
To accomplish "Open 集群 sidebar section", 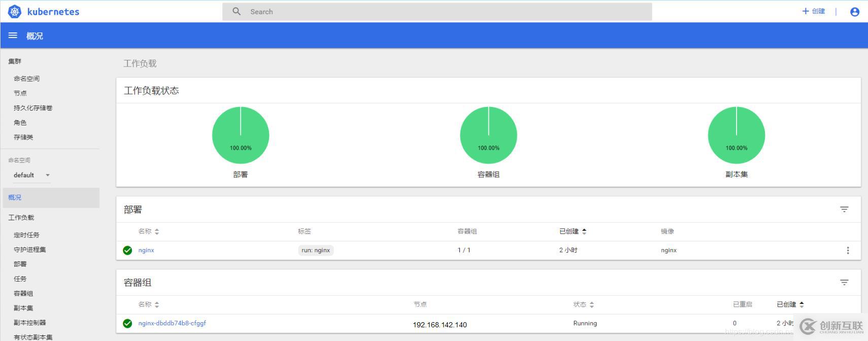I will pyautogui.click(x=15, y=61).
